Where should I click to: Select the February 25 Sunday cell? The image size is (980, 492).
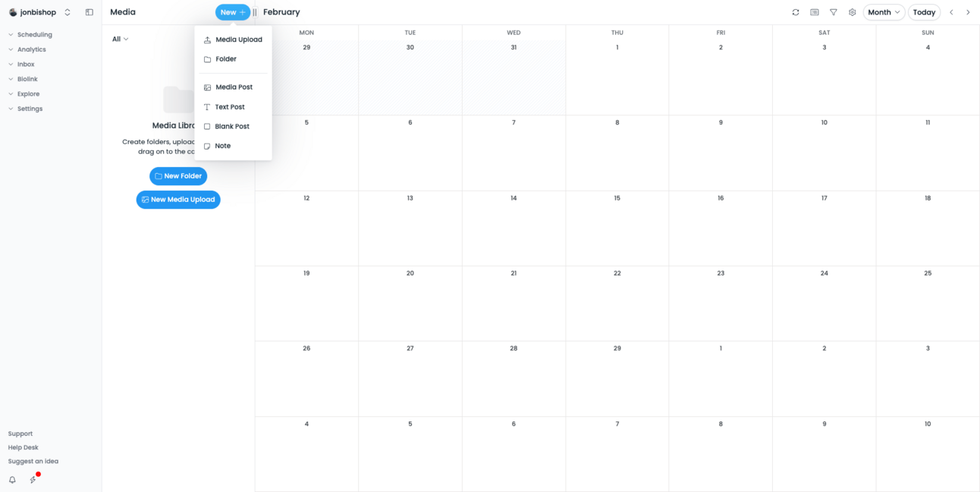(x=928, y=304)
